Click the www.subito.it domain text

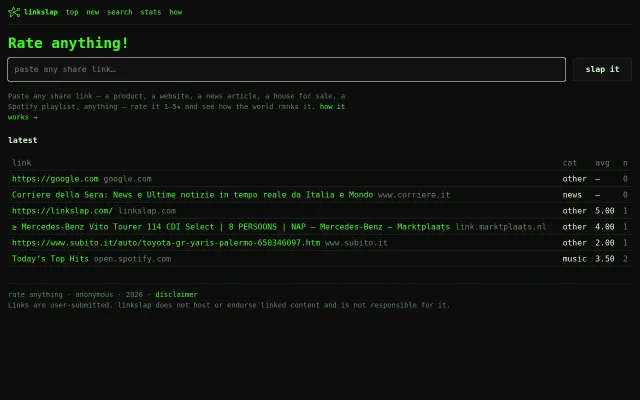[356, 243]
